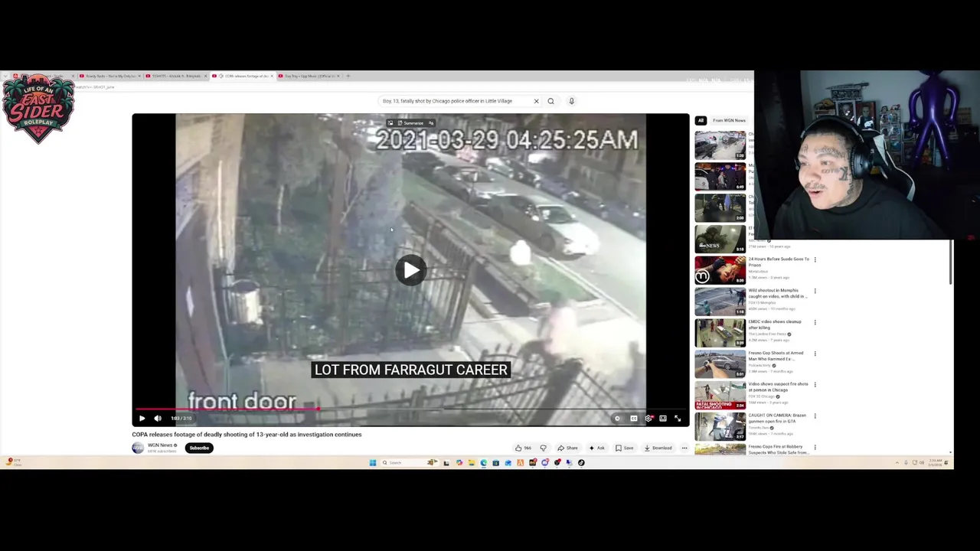
Task: Click the video title text 'COPA releases footage'
Action: [x=247, y=435]
